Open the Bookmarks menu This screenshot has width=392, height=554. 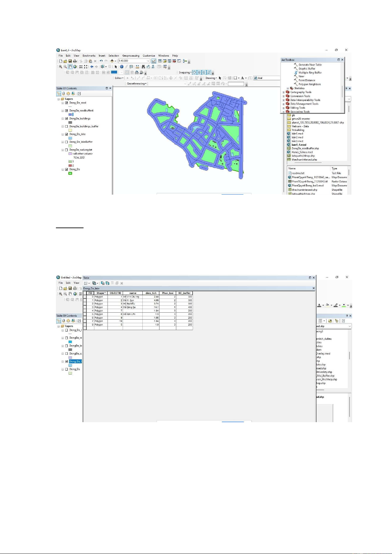[89, 56]
